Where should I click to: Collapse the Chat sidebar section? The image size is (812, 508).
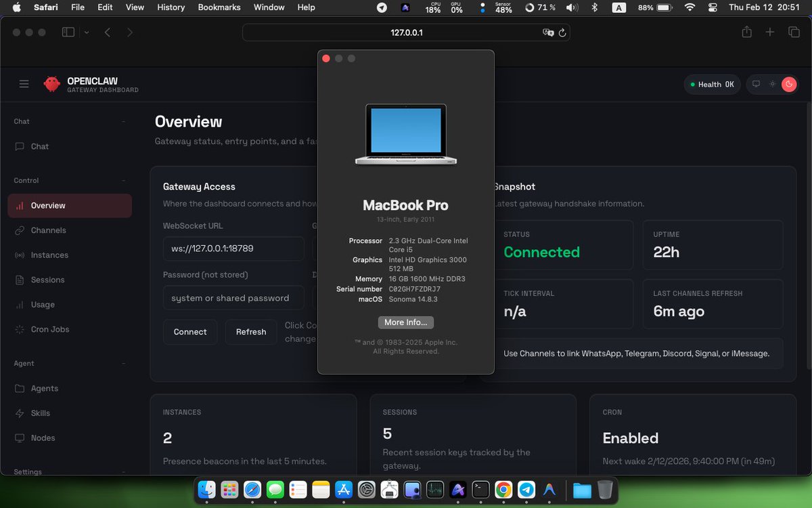pyautogui.click(x=124, y=121)
